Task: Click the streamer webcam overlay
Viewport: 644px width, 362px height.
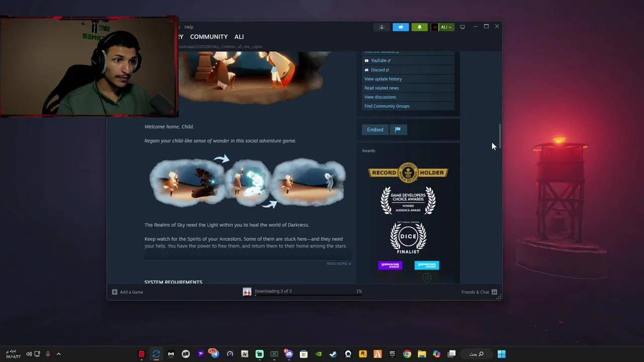Action: (89, 66)
